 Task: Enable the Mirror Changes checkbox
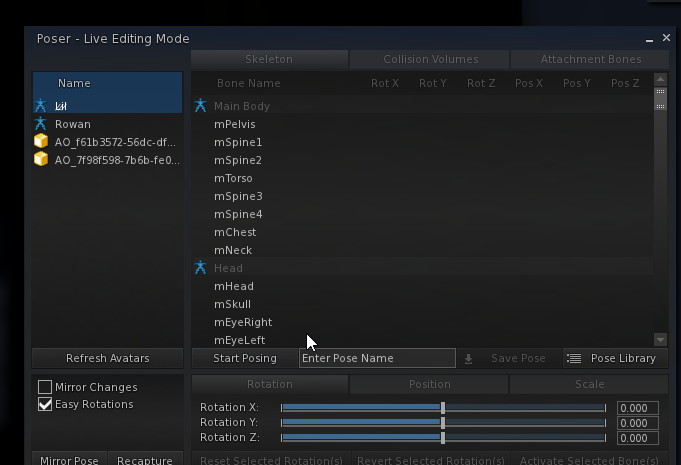pyautogui.click(x=45, y=387)
